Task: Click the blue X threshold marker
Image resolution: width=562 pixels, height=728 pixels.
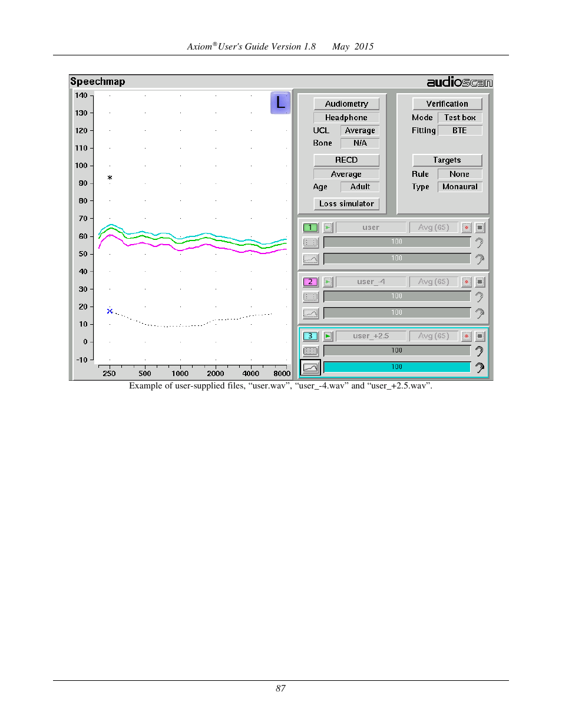Action: coord(110,311)
